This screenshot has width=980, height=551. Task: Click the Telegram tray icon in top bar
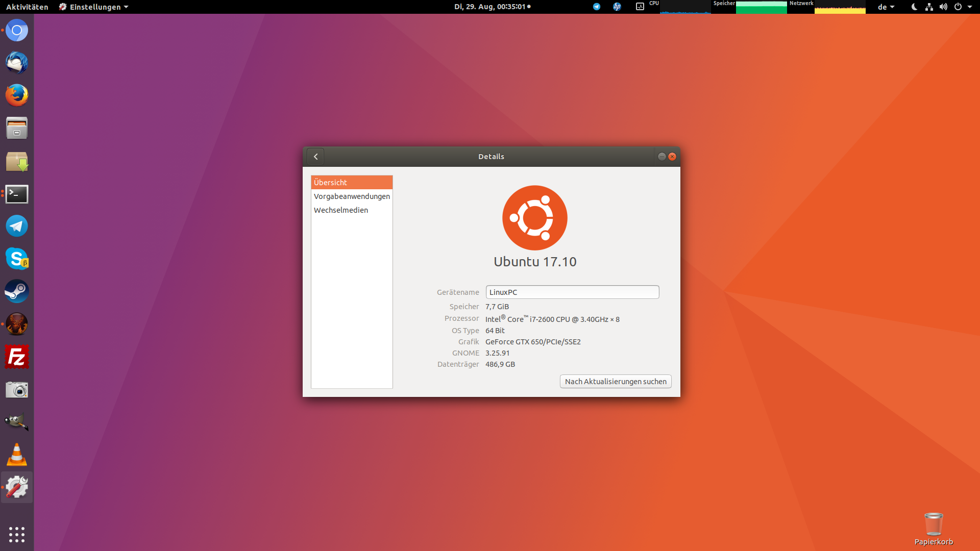(596, 7)
